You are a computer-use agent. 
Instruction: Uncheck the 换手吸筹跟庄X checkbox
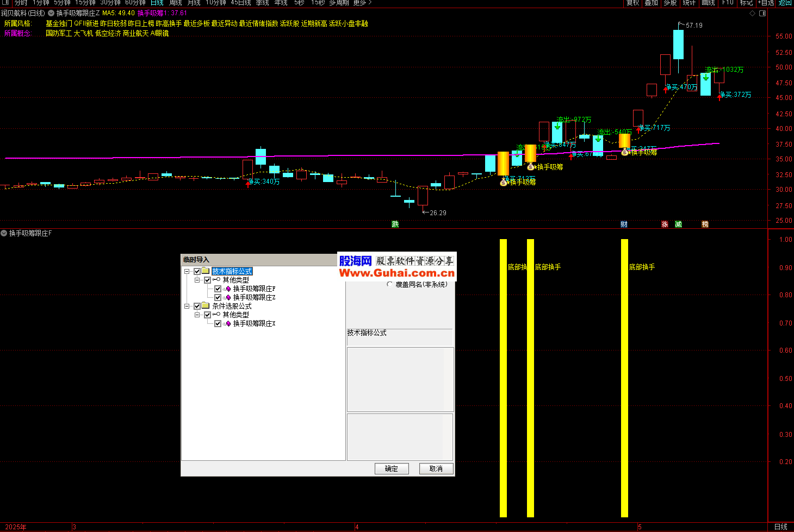pos(218,323)
